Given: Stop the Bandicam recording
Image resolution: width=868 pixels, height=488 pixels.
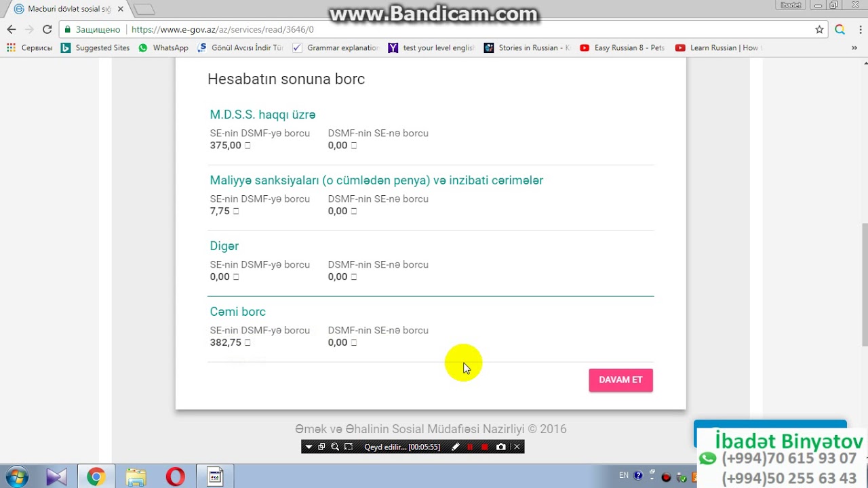Looking at the screenshot, I should [485, 447].
